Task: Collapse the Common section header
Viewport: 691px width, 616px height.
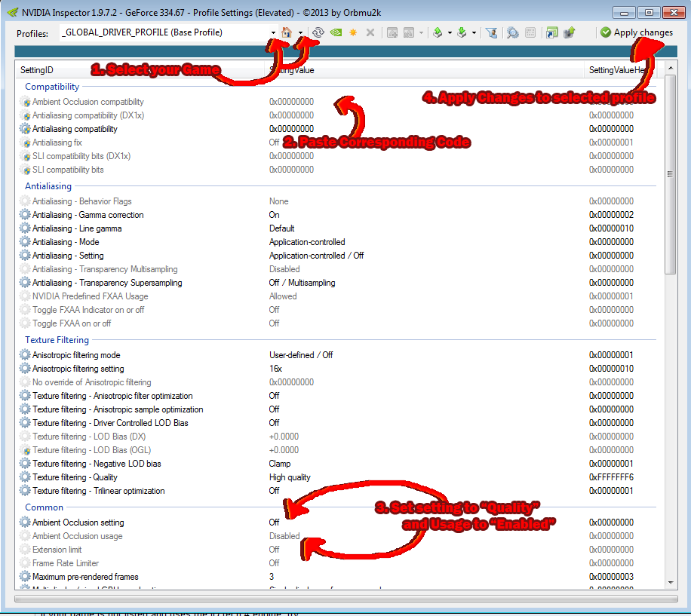Action: [x=44, y=507]
